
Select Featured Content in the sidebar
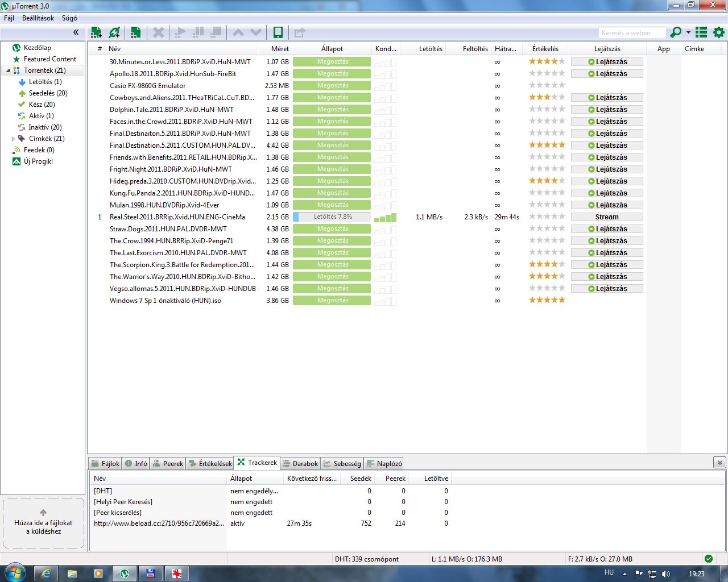[50, 59]
